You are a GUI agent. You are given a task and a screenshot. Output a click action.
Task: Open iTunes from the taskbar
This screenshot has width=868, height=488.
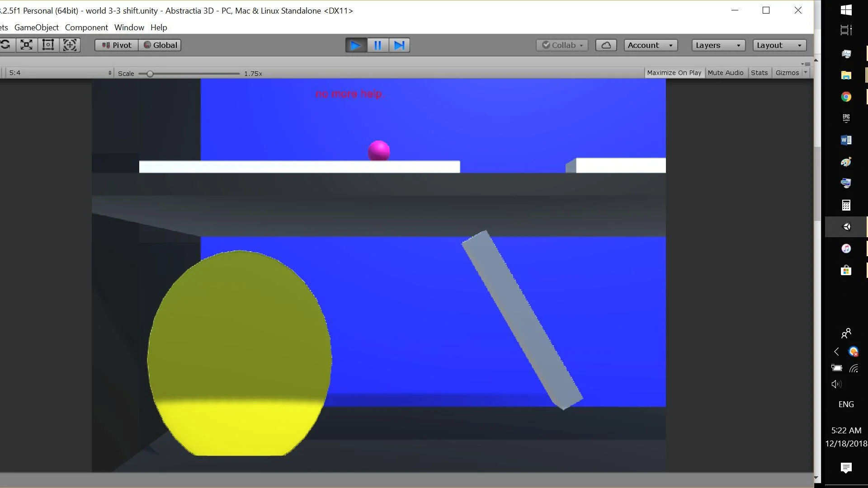846,249
